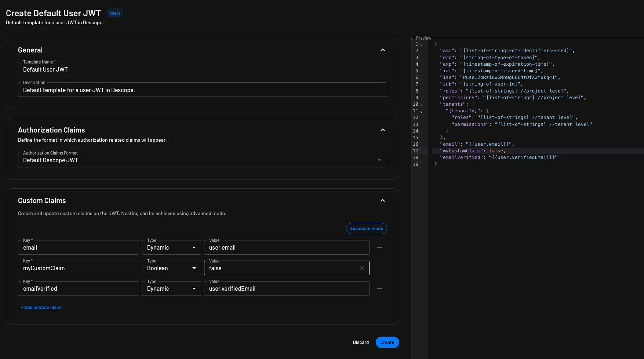
Task: Click the "[tenantId]" key in preview
Action: click(463, 111)
